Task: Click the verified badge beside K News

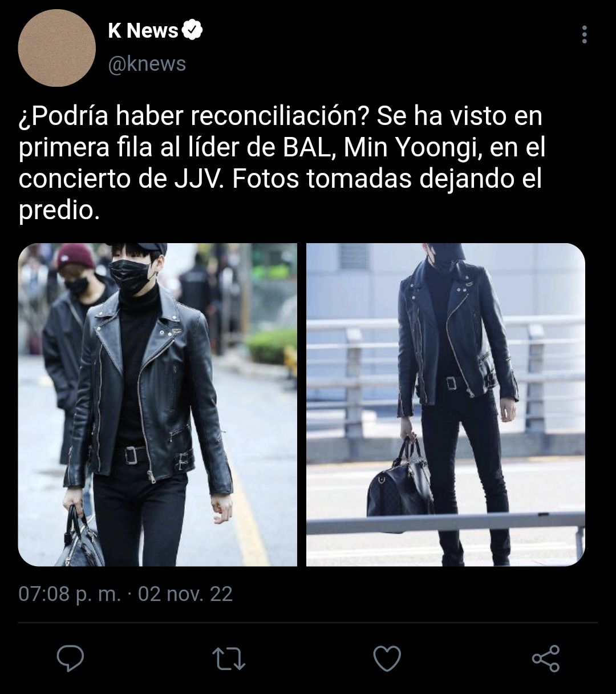Action: coord(193,30)
